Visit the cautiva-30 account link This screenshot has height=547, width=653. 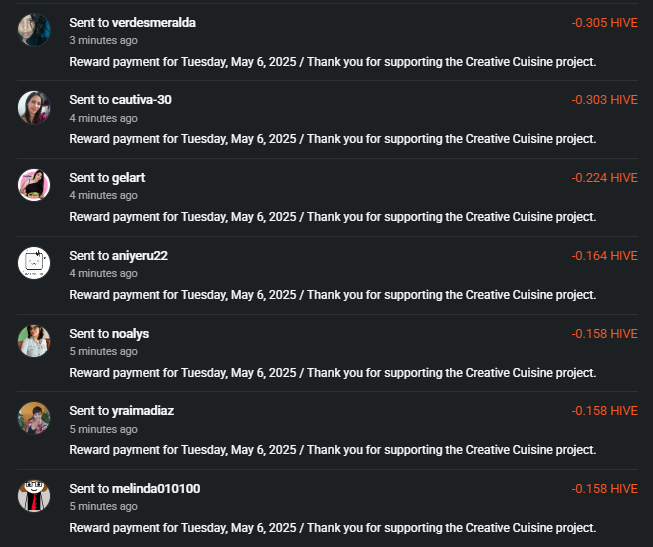pos(142,100)
